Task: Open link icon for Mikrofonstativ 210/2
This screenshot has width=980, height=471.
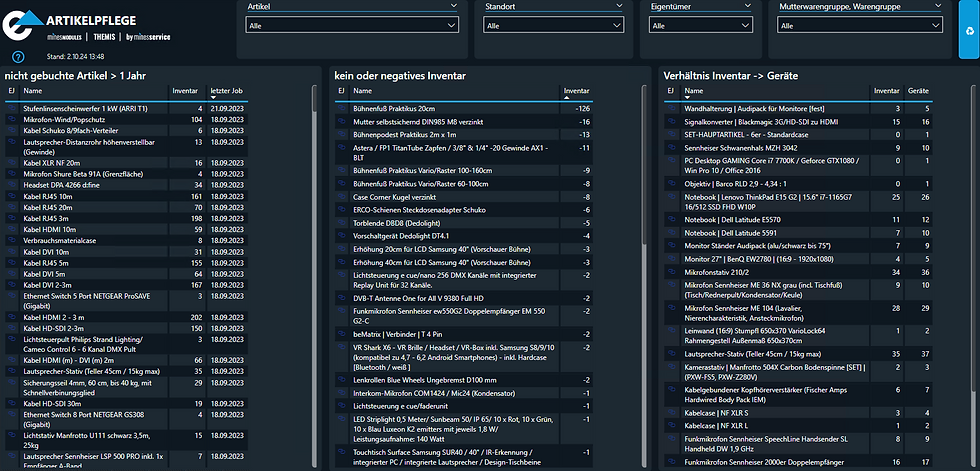Action: click(672, 272)
